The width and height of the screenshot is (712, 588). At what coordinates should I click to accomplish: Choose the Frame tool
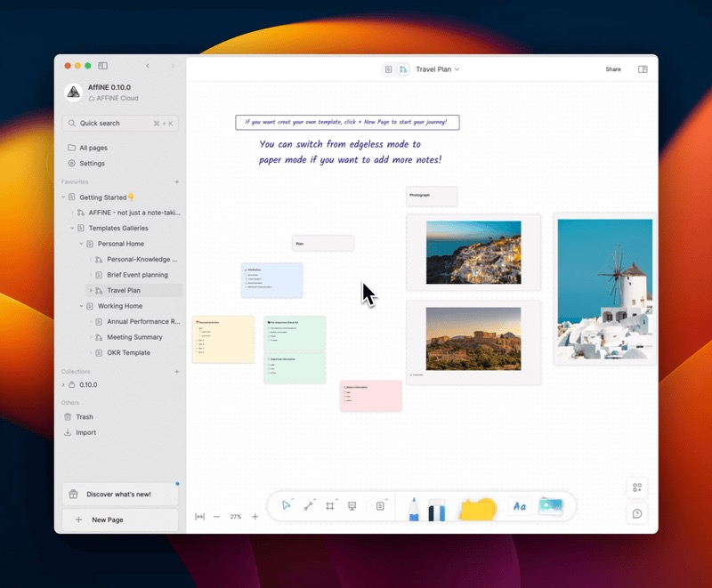click(x=330, y=506)
